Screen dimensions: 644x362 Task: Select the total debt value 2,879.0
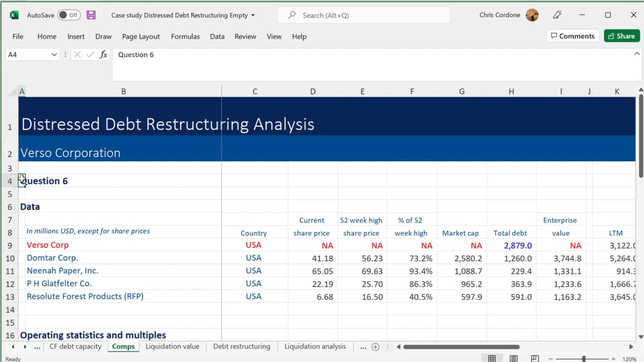pyautogui.click(x=511, y=245)
